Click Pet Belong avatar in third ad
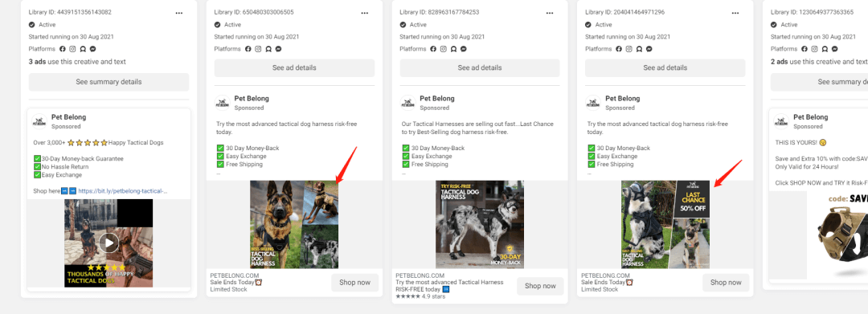 coord(407,103)
